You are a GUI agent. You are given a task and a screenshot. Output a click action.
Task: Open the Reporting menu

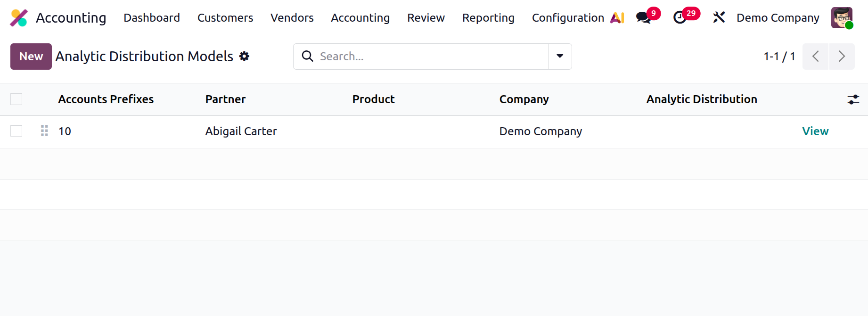click(488, 18)
